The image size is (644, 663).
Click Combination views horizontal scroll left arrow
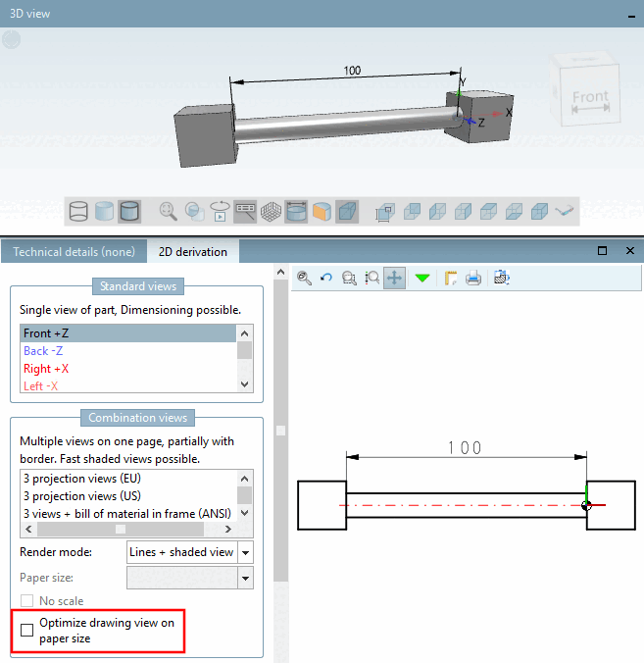[x=28, y=529]
